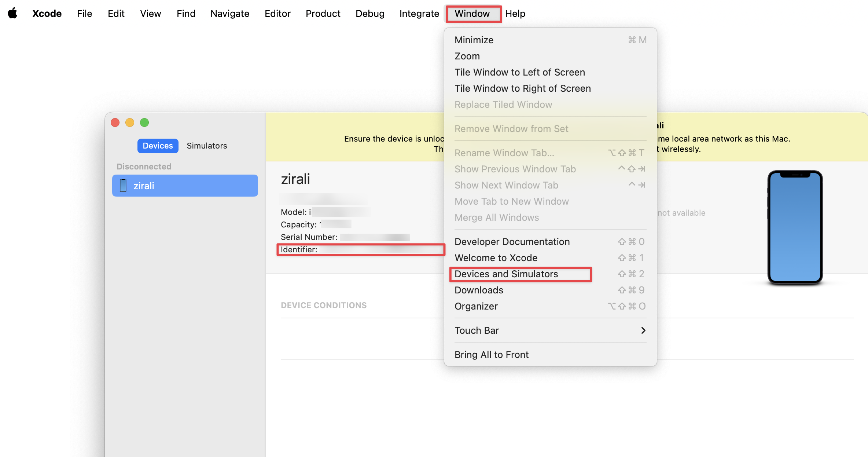Open the Find menu
Screen dimensions: 868x457
(x=186, y=14)
